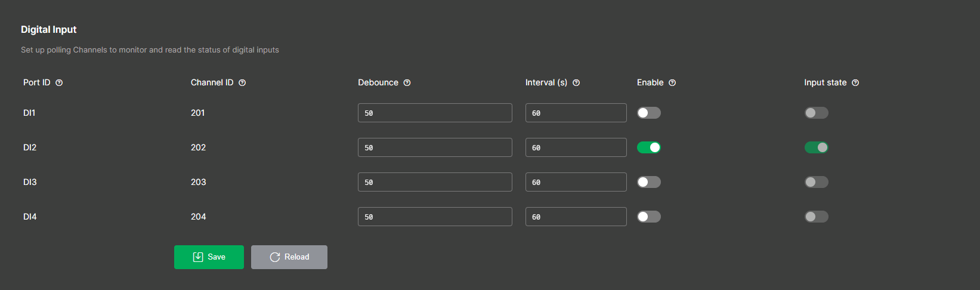The width and height of the screenshot is (980, 290).
Task: Click the DI2 Interval input field
Action: click(x=576, y=147)
